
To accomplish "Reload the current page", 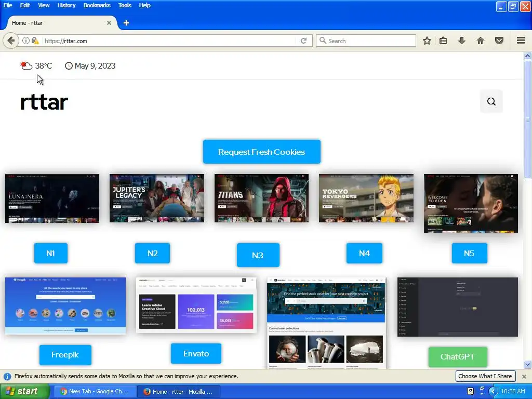I will (x=303, y=41).
